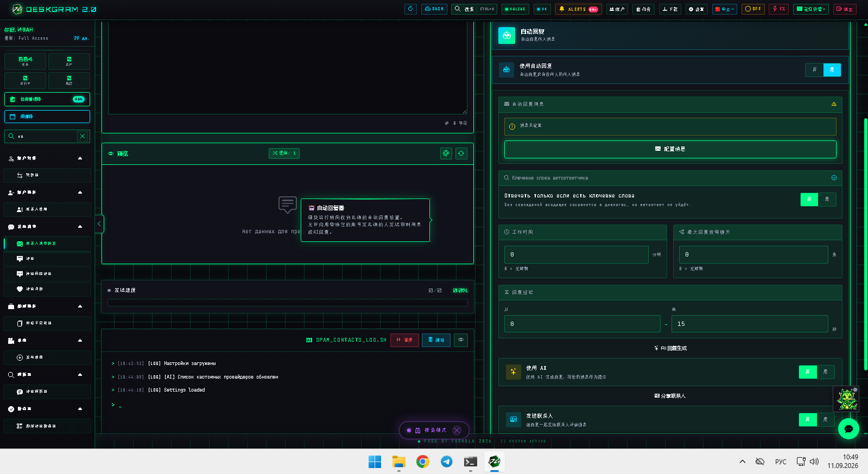Open the language flag dropdown
Image resolution: width=868 pixels, height=474 pixels.
coord(725,9)
